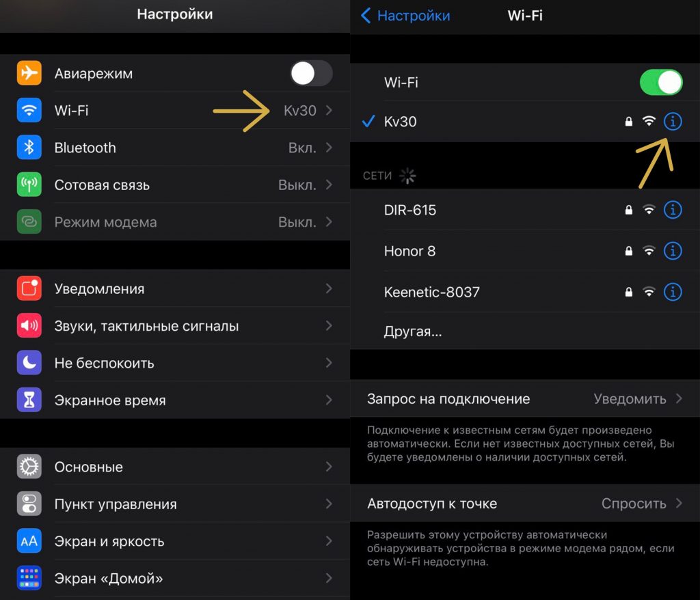Select the Honor 8 network row
The width and height of the screenshot is (700, 600).
pyautogui.click(x=525, y=251)
